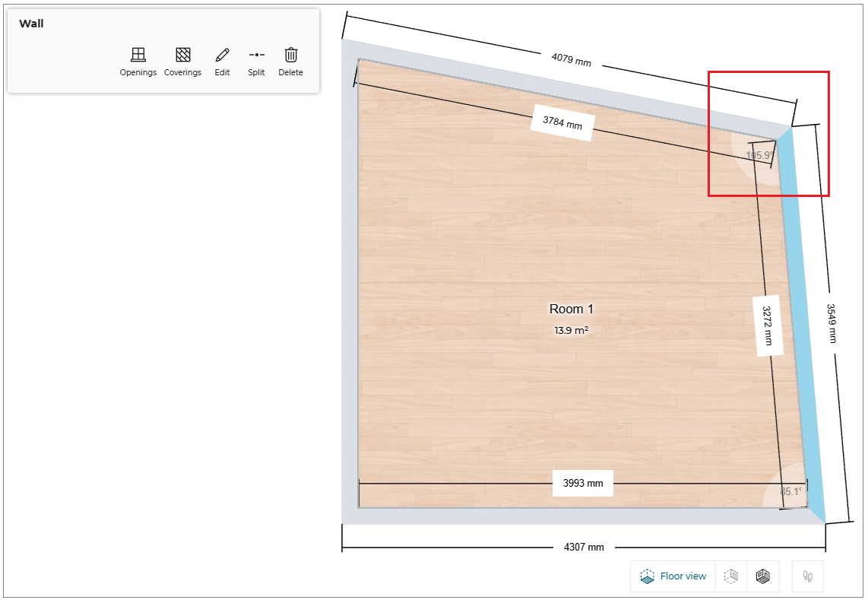The height and width of the screenshot is (600, 868).
Task: Click the 3784 mm inner dimension label
Action: point(562,122)
